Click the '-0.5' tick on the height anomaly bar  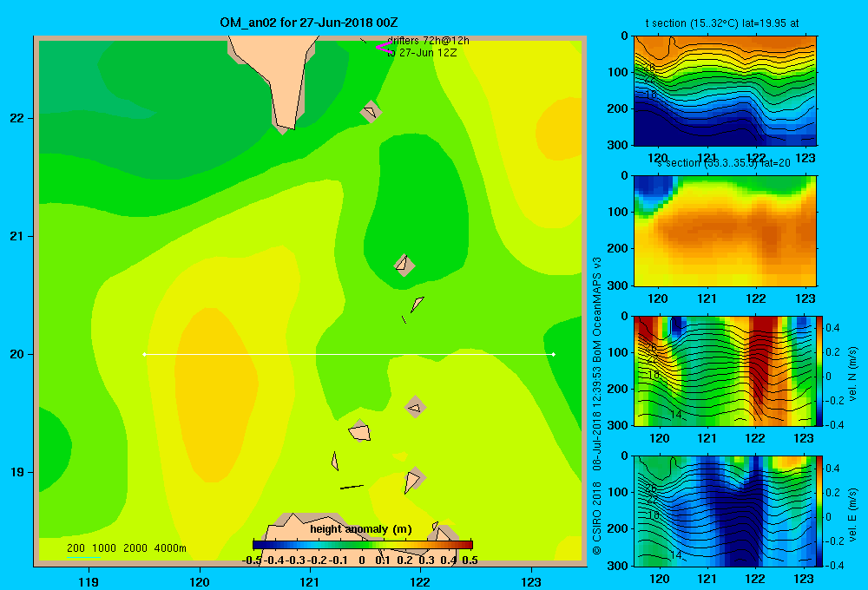[x=253, y=560]
